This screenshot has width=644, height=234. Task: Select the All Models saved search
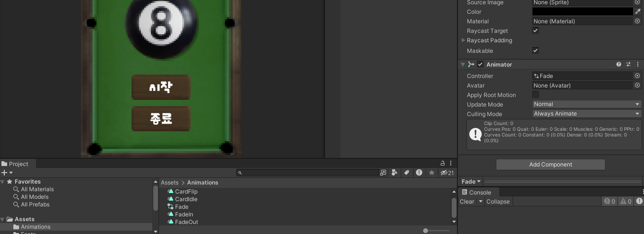[x=35, y=197]
